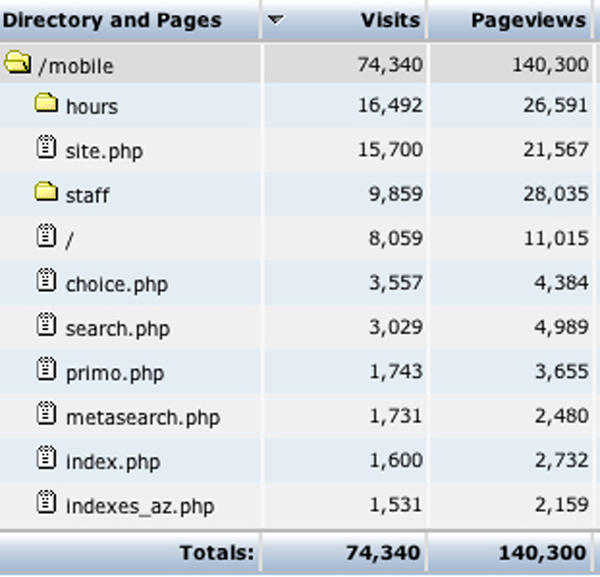Click the site.php page icon

tap(46, 149)
